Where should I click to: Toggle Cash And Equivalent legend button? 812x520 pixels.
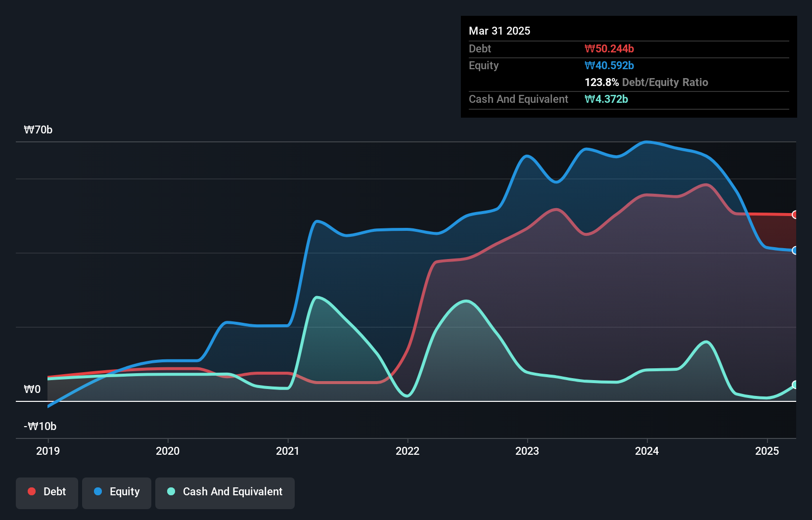tap(225, 492)
